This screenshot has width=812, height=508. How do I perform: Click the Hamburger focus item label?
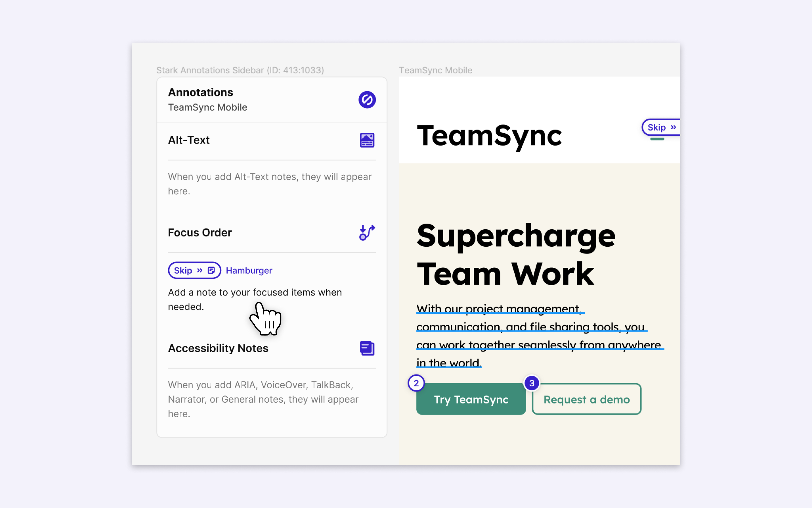[x=249, y=271]
